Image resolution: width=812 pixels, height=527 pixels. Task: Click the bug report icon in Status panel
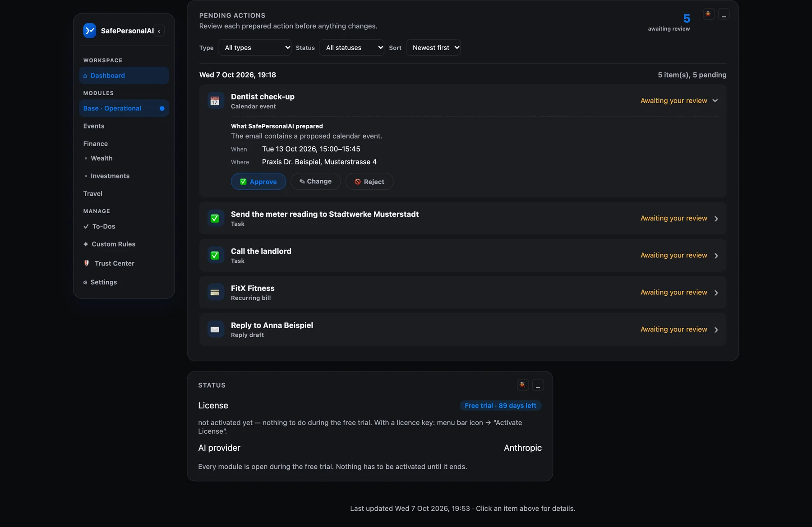click(x=522, y=385)
